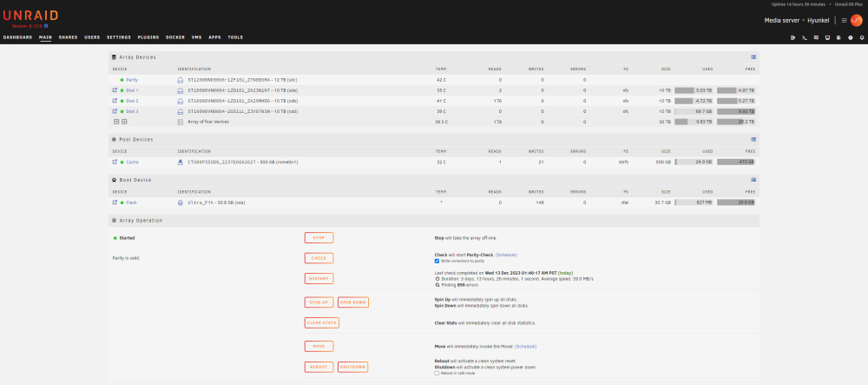Click the drive icon beside Disk 2 identification

[181, 102]
